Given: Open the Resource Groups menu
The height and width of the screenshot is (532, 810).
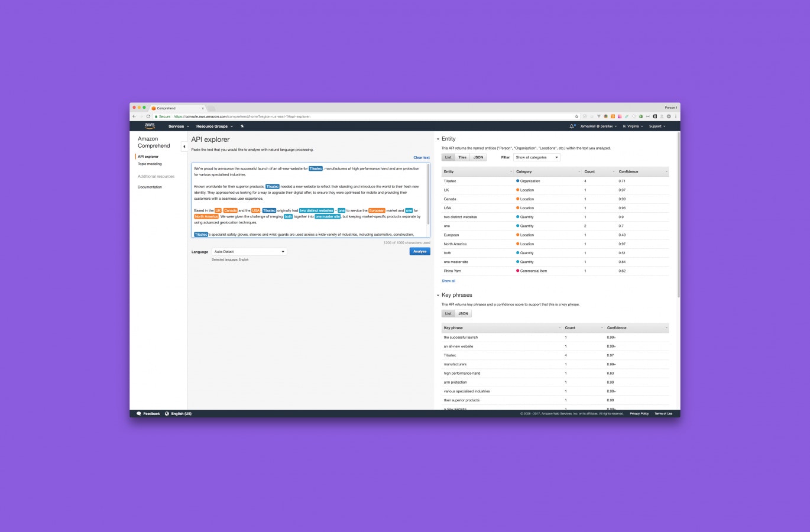Looking at the screenshot, I should coord(215,126).
